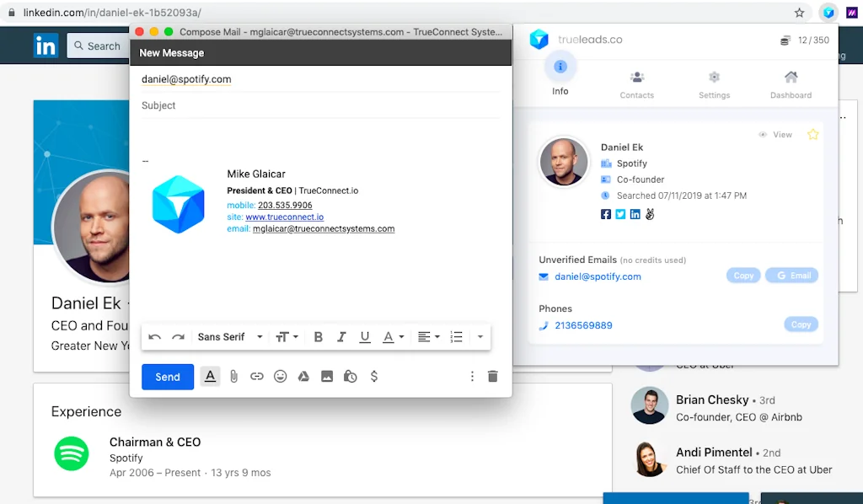The image size is (863, 504).
Task: Toggle underline formatting
Action: (x=365, y=336)
